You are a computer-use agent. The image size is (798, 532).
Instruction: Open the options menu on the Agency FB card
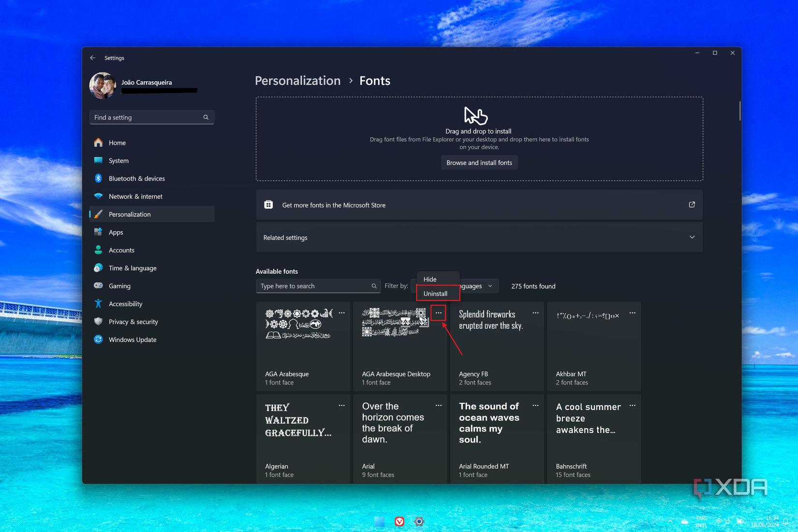pyautogui.click(x=535, y=313)
